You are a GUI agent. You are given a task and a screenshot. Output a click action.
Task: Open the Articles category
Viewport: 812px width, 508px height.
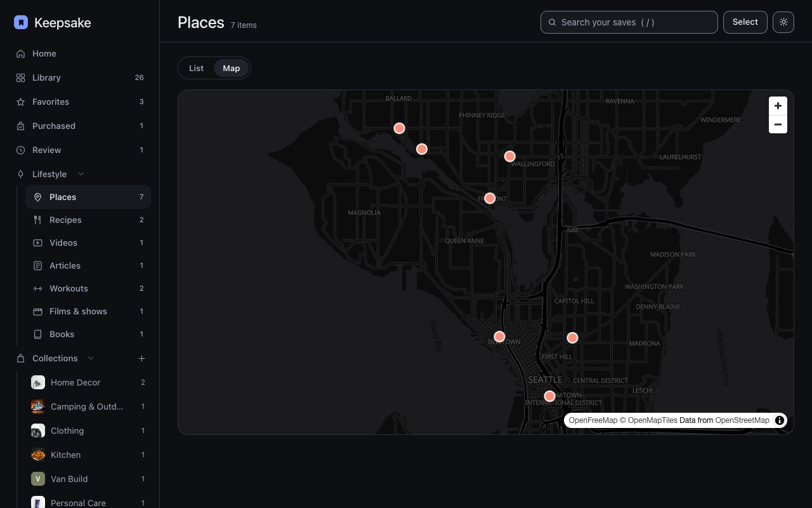pos(88,266)
